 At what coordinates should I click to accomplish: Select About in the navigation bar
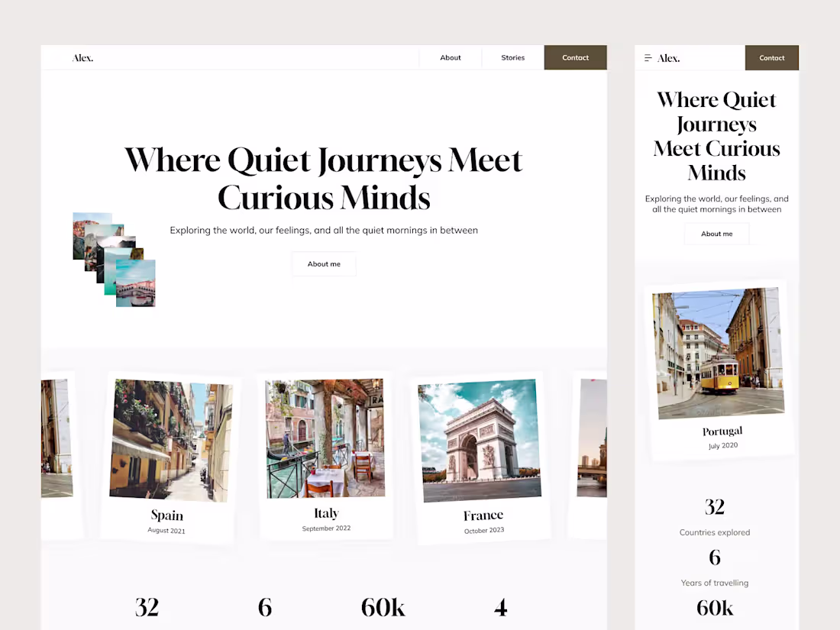[451, 57]
